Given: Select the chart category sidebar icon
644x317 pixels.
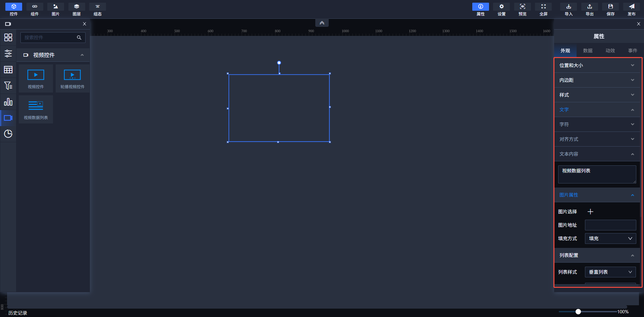Looking at the screenshot, I should tap(8, 102).
